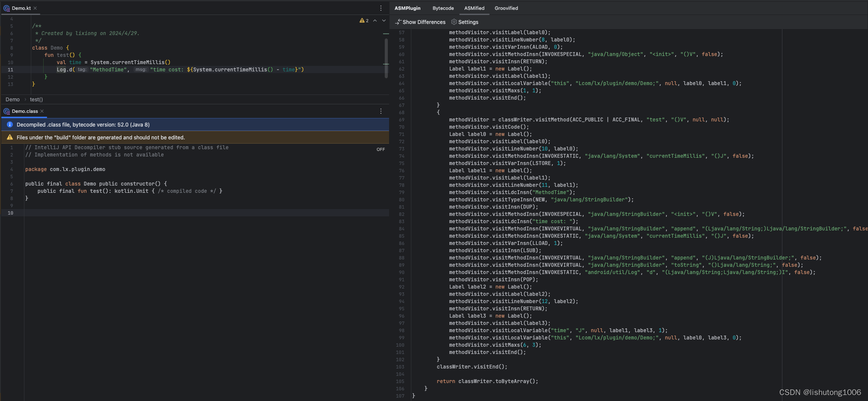Click the class file icon on Demo.class tab
Image resolution: width=868 pixels, height=401 pixels.
(6, 111)
